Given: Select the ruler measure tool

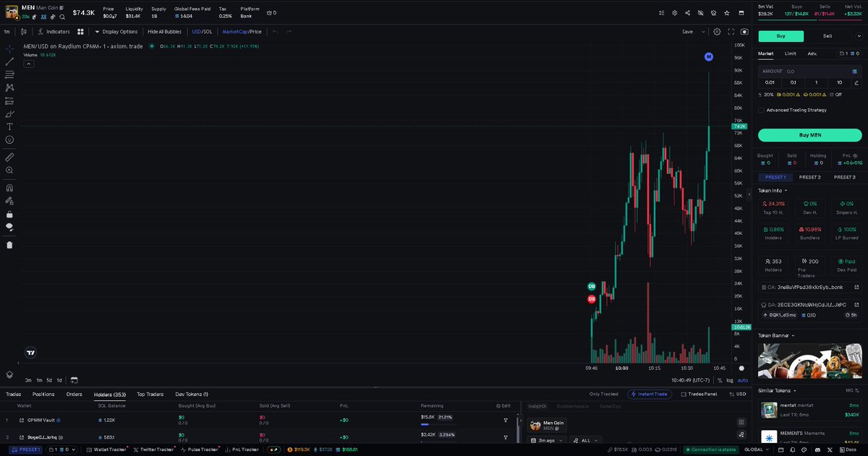Looking at the screenshot, I should tap(9, 156).
